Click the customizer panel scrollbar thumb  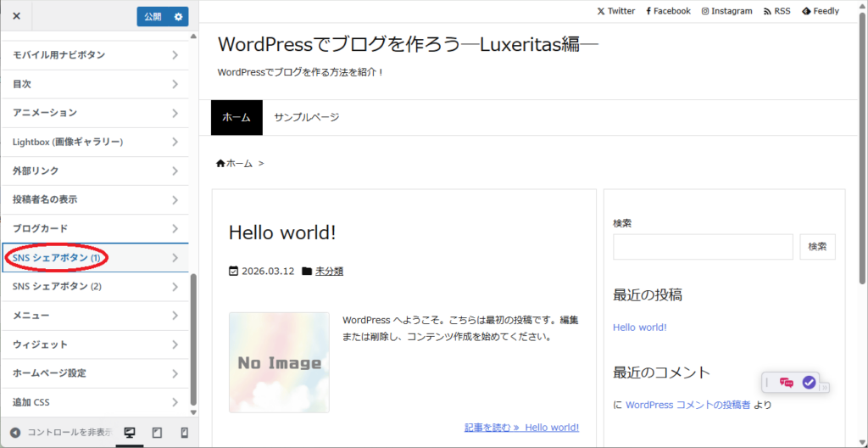coord(192,340)
